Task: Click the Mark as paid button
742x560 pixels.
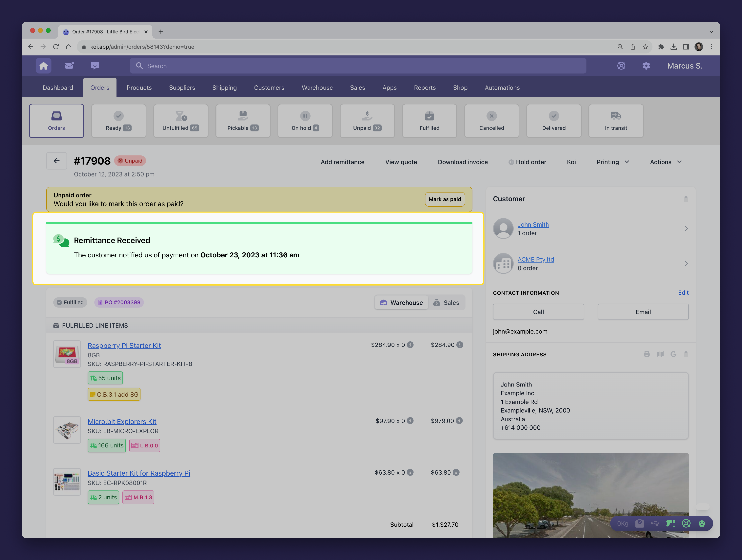Action: pyautogui.click(x=444, y=199)
